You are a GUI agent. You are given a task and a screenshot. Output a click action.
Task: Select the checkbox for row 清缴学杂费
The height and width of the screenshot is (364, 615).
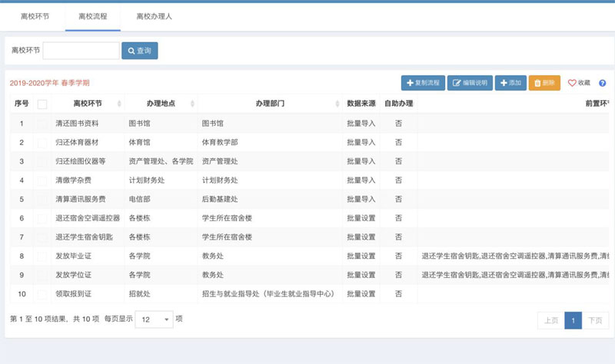pyautogui.click(x=42, y=180)
